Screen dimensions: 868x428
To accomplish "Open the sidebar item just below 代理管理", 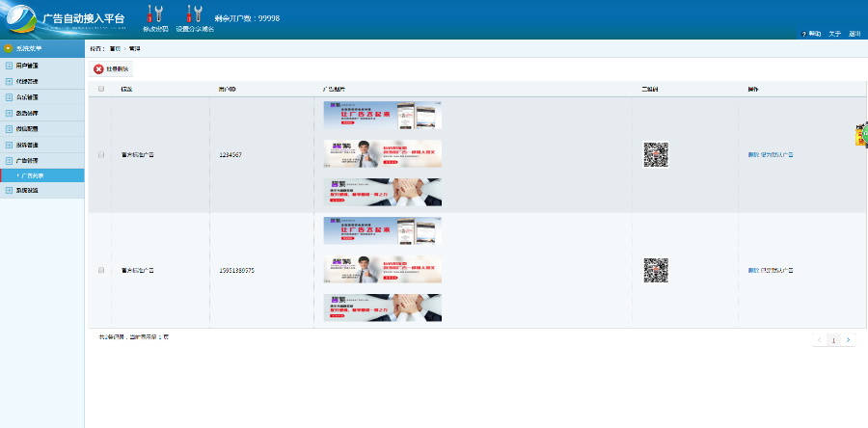I will (x=42, y=97).
